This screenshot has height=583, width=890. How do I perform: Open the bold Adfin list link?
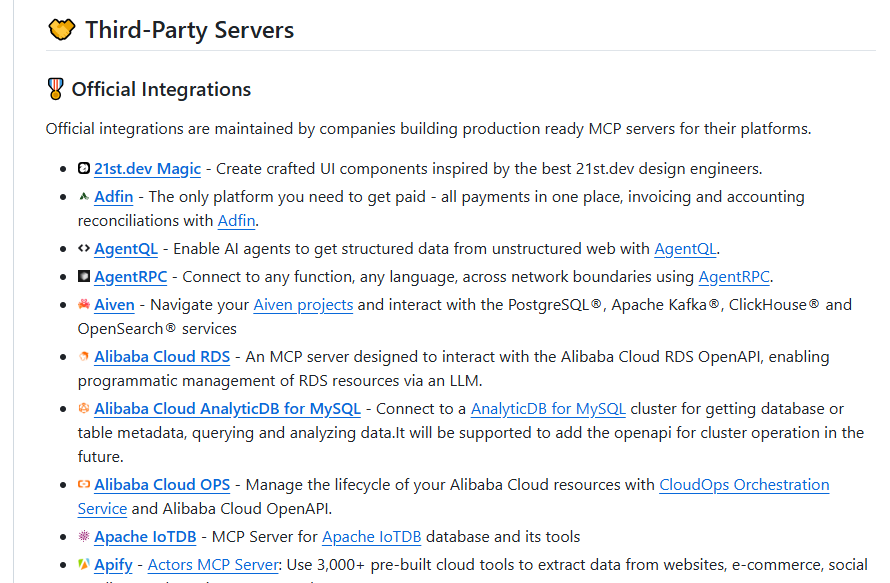114,196
